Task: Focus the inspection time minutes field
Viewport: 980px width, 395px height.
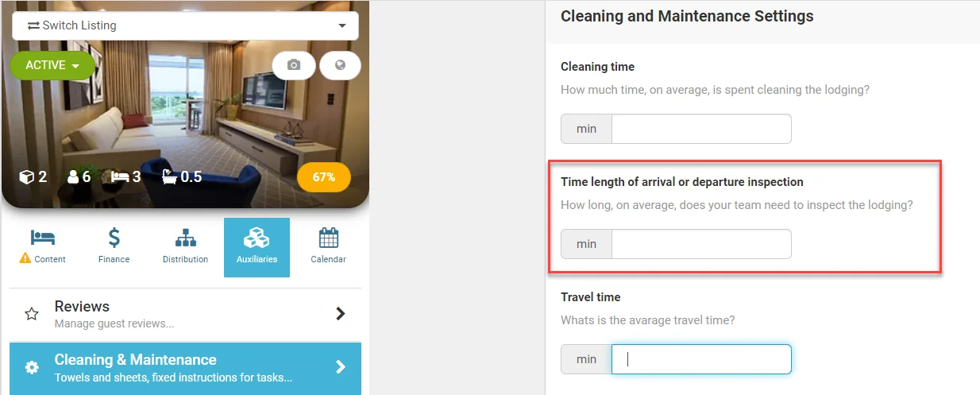Action: coord(701,244)
